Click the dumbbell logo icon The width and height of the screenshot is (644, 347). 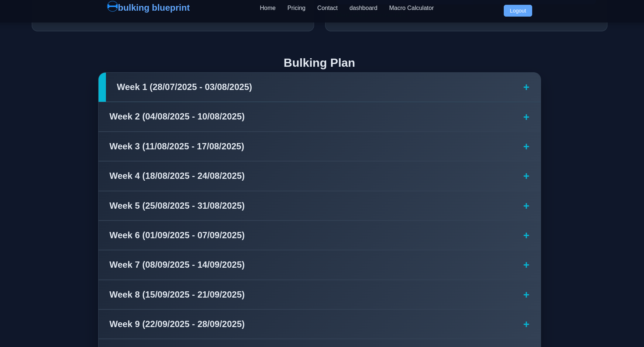(112, 7)
